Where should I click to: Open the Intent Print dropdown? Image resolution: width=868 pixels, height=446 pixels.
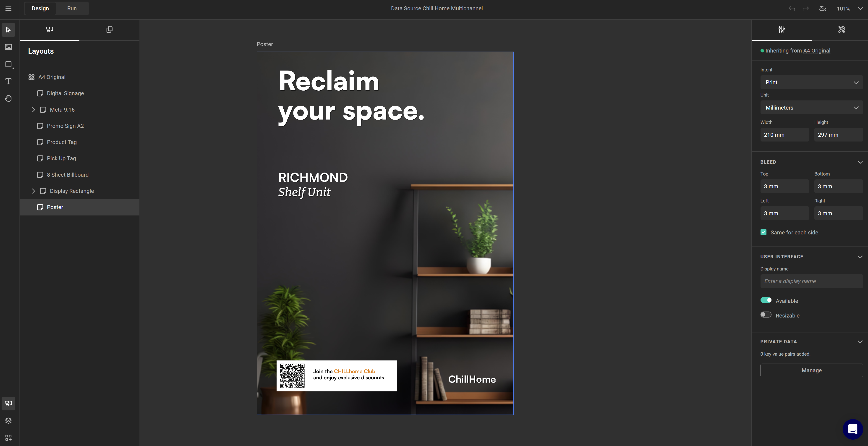coord(811,82)
